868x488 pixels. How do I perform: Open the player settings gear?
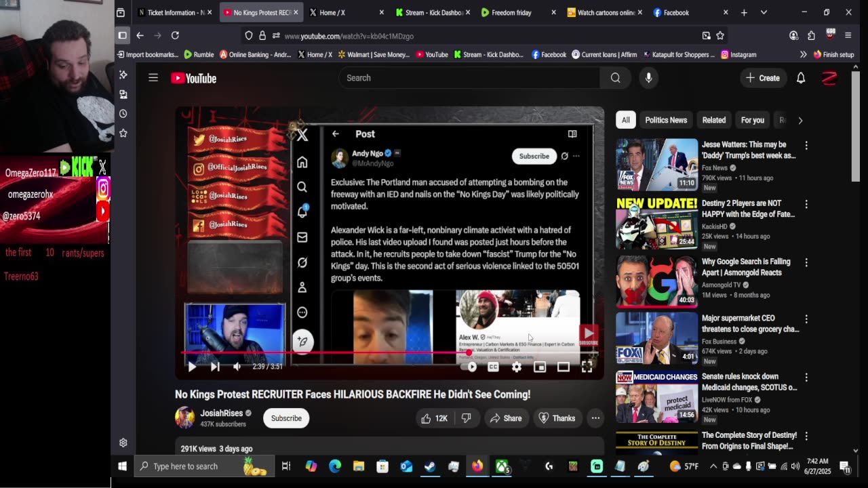(x=517, y=367)
